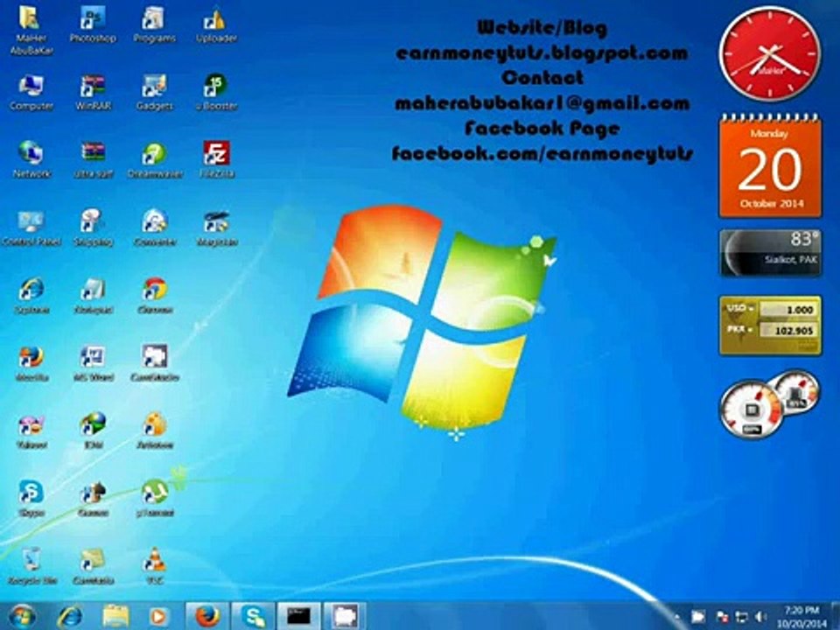Launch the uTorrent desktop shortcut
The width and height of the screenshot is (840, 630).
point(154,498)
